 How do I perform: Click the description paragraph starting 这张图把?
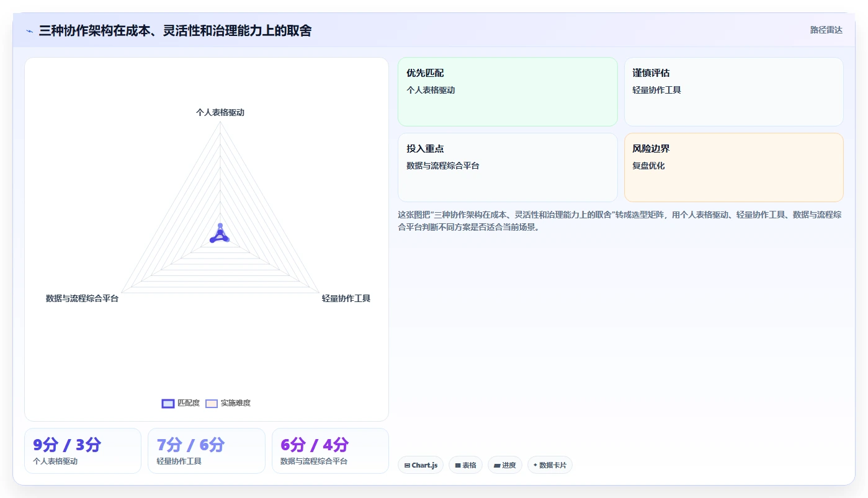tap(619, 221)
